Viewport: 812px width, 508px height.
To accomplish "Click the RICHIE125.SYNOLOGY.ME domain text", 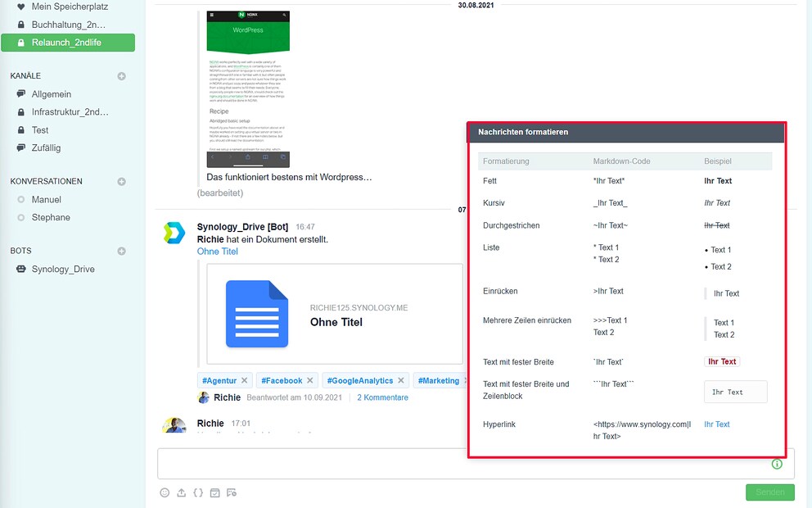I will 359,308.
